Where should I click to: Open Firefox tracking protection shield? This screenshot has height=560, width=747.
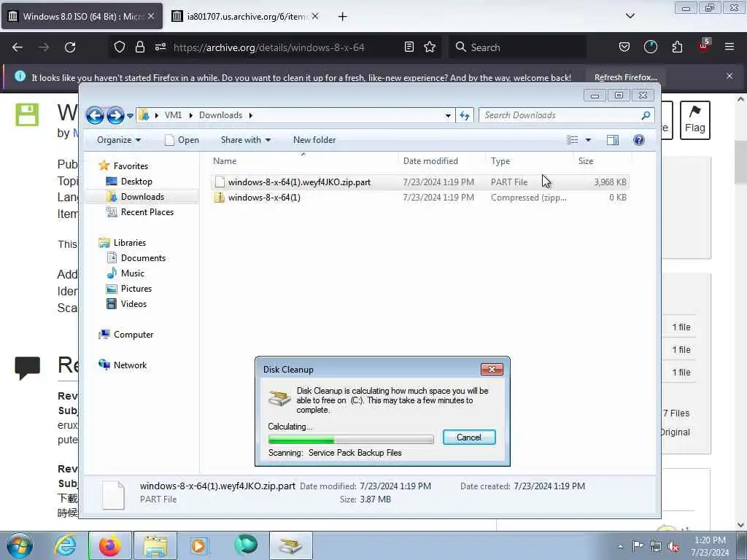point(119,47)
